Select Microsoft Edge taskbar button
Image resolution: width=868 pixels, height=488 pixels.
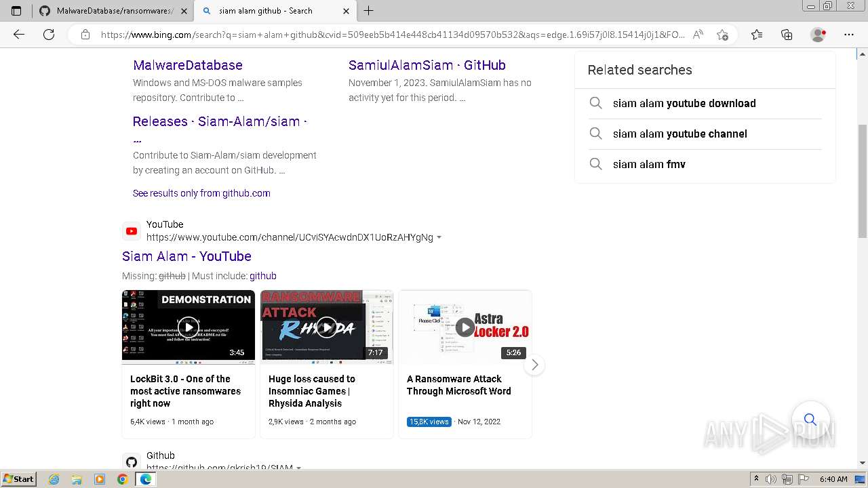tap(145, 479)
